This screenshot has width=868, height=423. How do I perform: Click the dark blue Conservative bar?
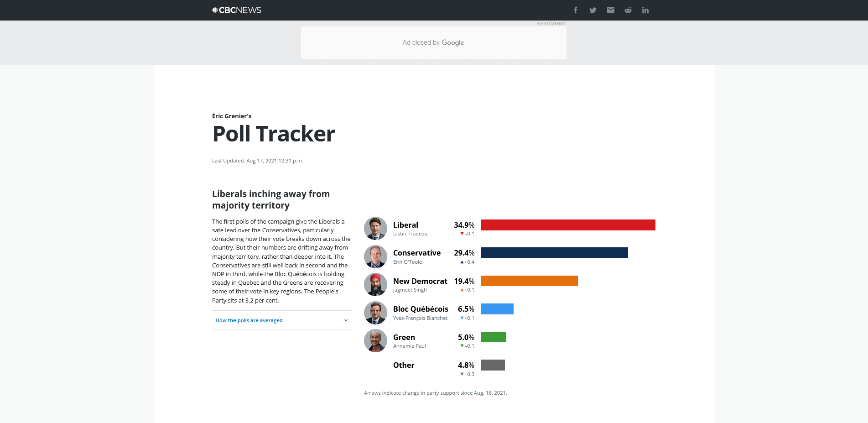[x=554, y=253]
